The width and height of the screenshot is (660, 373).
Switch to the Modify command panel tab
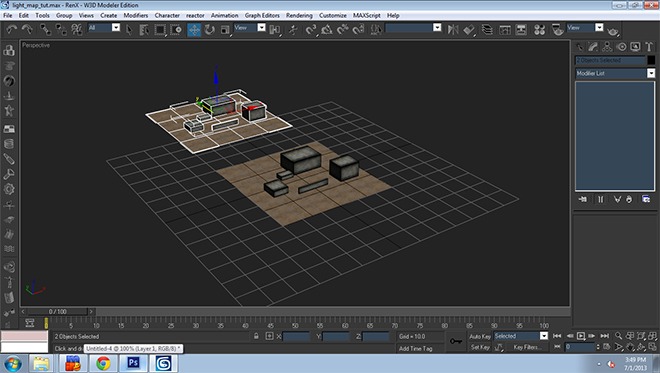pyautogui.click(x=593, y=47)
